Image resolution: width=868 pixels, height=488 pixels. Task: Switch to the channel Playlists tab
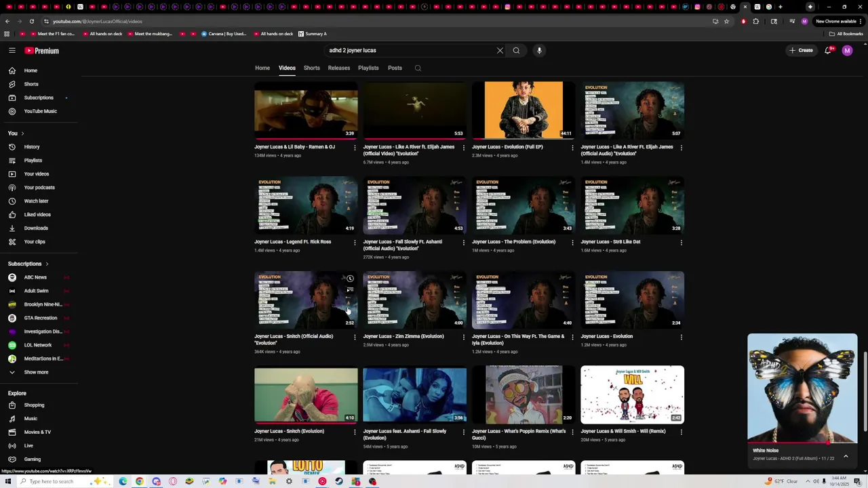(368, 68)
